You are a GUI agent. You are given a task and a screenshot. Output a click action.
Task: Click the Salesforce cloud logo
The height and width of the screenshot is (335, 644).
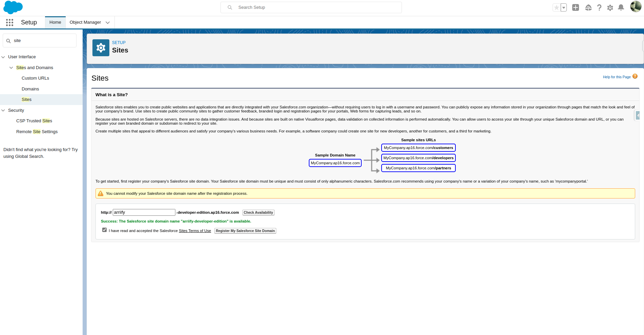pyautogui.click(x=13, y=7)
